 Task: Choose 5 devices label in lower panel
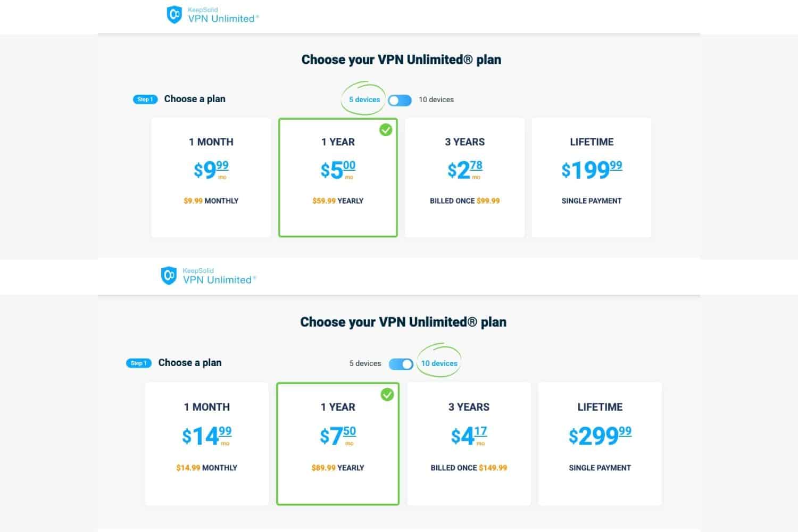(365, 363)
